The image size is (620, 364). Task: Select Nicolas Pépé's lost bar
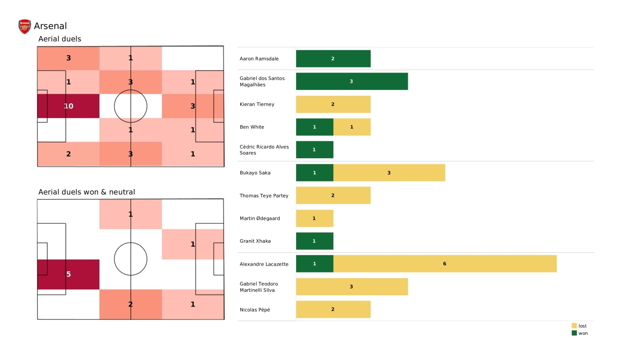tap(333, 309)
